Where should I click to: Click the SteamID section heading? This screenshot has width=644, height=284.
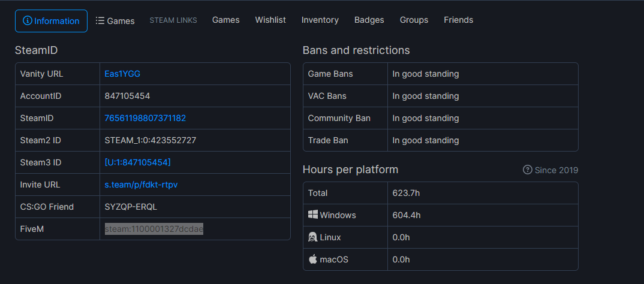click(36, 50)
